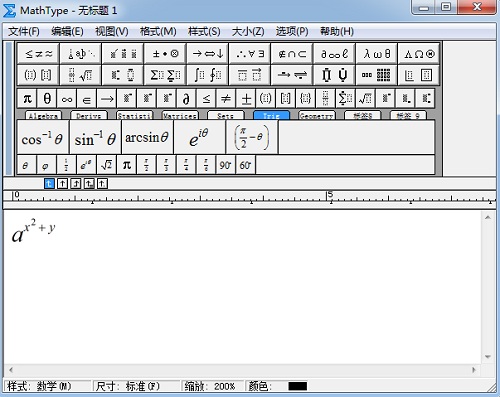Insert the π/6 fraction
The height and width of the screenshot is (397, 500).
point(206,165)
